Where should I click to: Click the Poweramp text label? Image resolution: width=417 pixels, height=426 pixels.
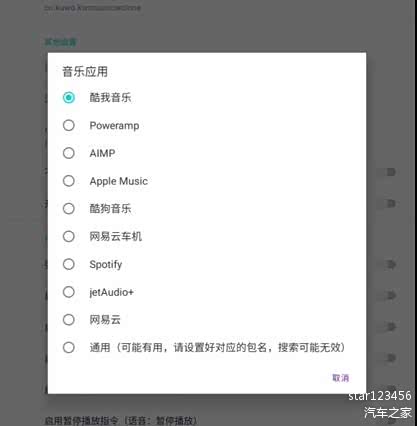114,126
